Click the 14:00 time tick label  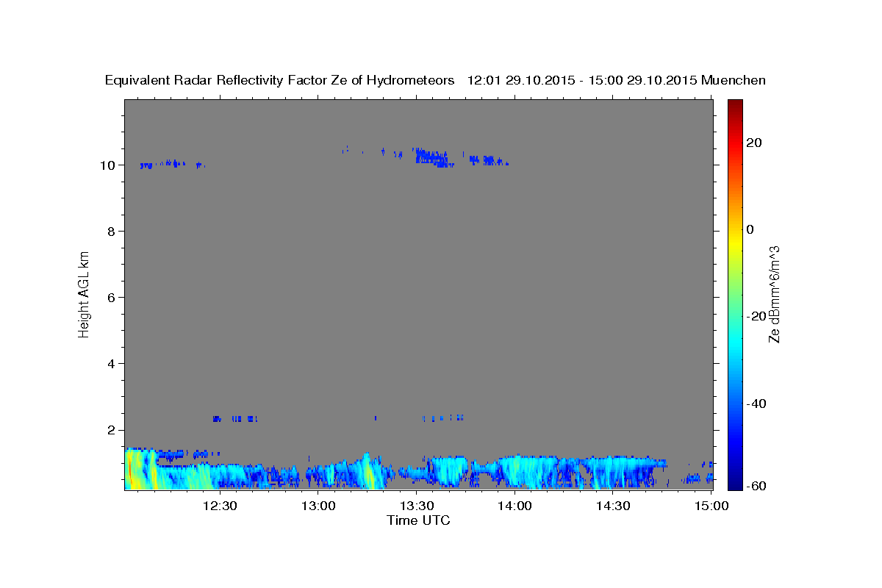pyautogui.click(x=514, y=506)
